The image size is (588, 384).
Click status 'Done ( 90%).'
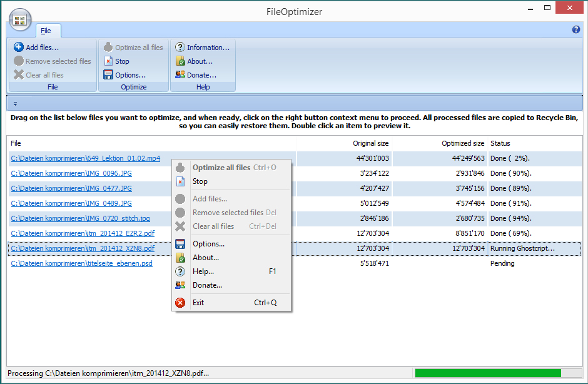pyautogui.click(x=511, y=173)
